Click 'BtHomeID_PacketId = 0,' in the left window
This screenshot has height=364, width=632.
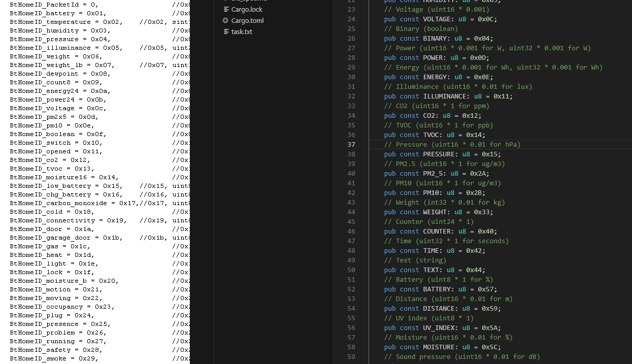[54, 5]
